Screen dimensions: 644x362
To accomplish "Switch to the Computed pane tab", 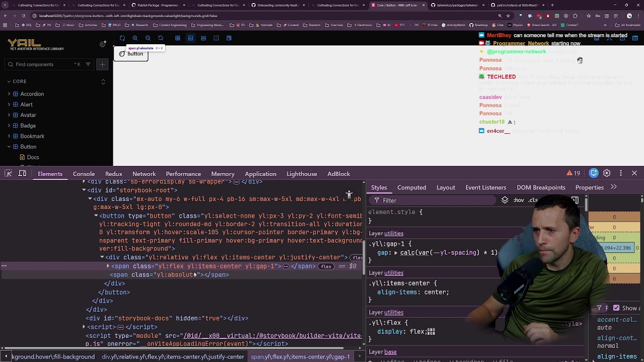I will tap(412, 188).
